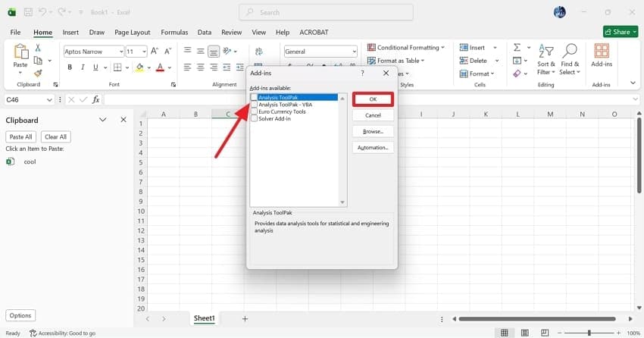Open the File tab

[x=16, y=32]
